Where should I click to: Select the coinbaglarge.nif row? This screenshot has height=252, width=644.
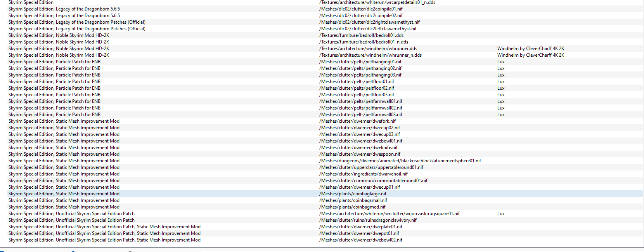(353, 194)
